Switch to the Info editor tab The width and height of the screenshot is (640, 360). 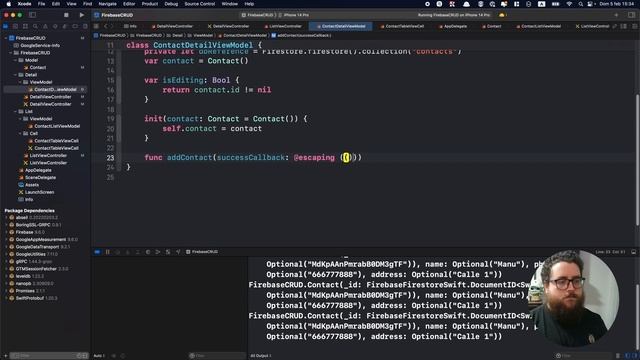[130, 26]
